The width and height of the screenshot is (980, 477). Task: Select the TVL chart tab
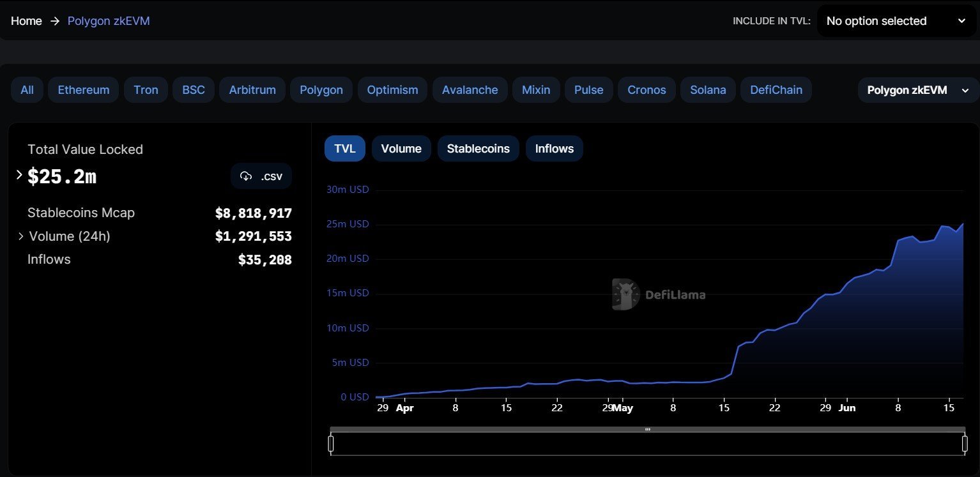(344, 148)
